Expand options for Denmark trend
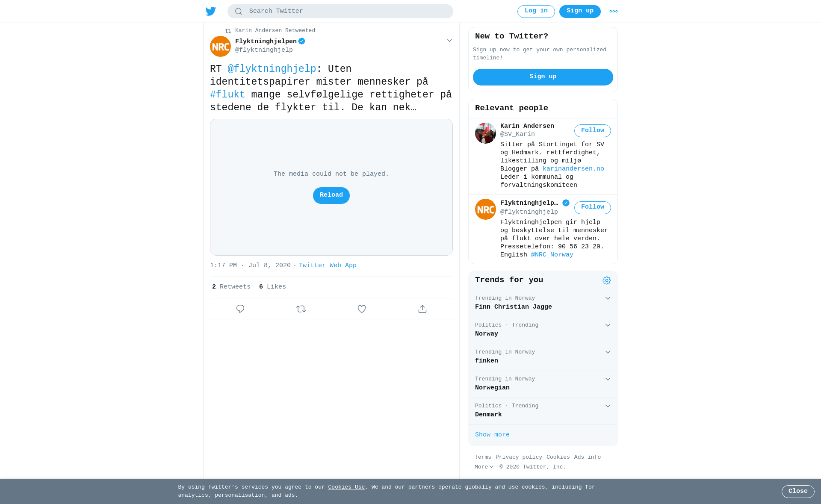The width and height of the screenshot is (821, 504). coord(608,406)
